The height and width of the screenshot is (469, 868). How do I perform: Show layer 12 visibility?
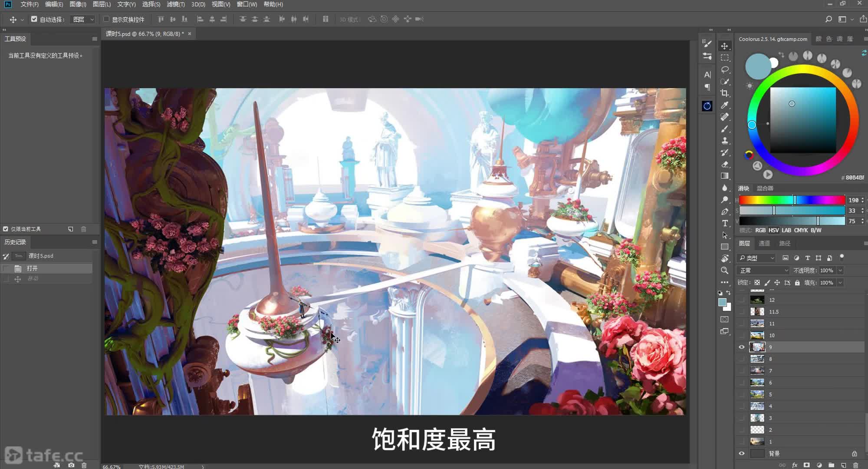click(x=741, y=300)
